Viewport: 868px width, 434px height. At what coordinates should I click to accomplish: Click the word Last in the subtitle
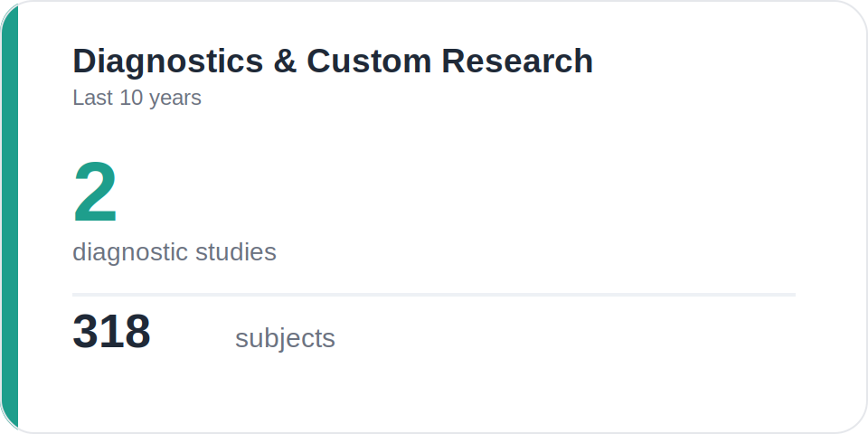93,98
